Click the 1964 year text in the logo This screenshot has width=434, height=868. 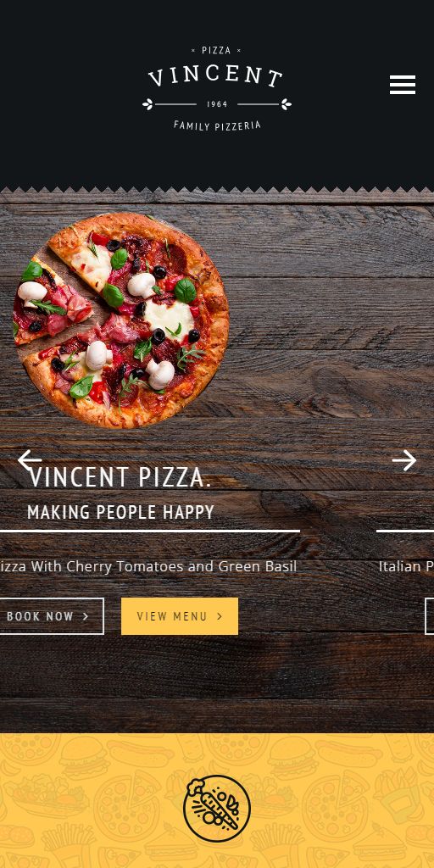217,104
